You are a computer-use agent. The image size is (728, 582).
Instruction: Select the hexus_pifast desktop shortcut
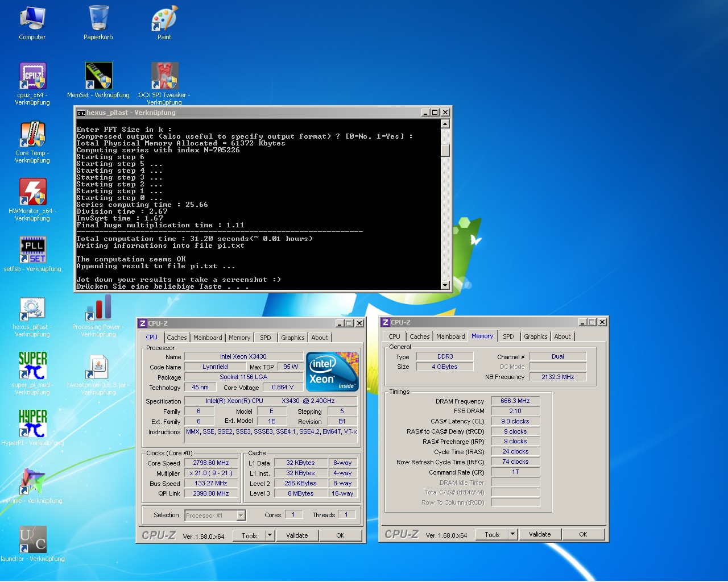(x=32, y=317)
